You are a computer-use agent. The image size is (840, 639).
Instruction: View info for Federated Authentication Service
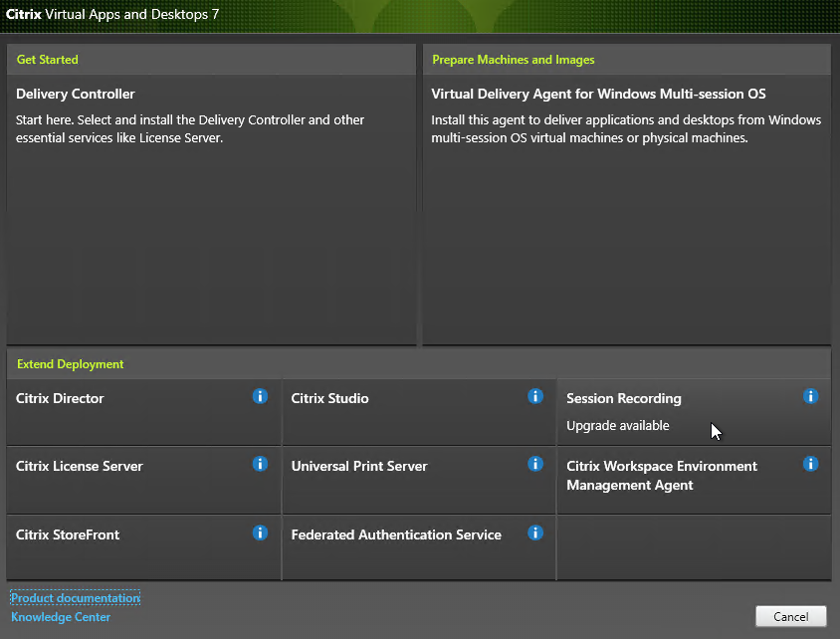click(x=535, y=532)
